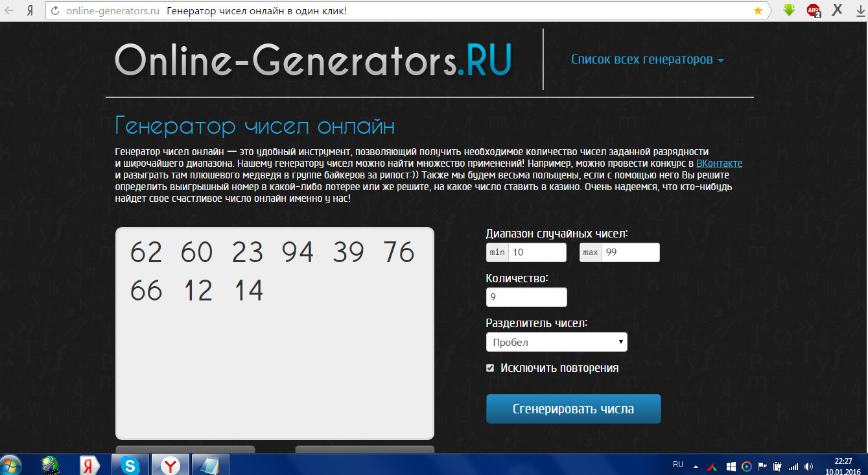Click the Yandex 'Я' home button
The image size is (868, 475).
(30, 11)
